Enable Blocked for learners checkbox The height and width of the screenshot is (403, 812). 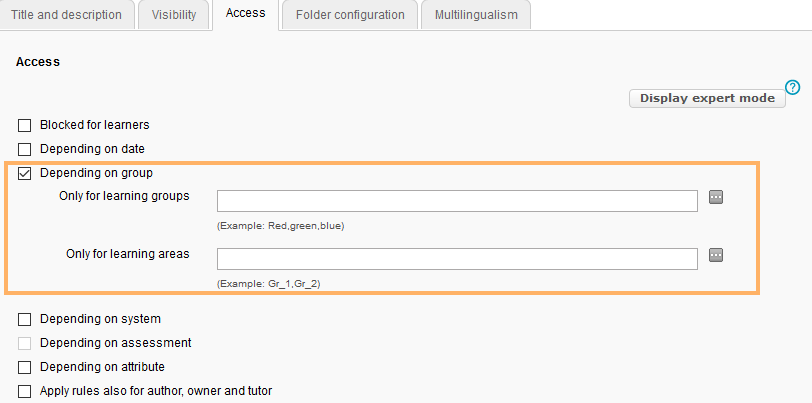(x=25, y=126)
